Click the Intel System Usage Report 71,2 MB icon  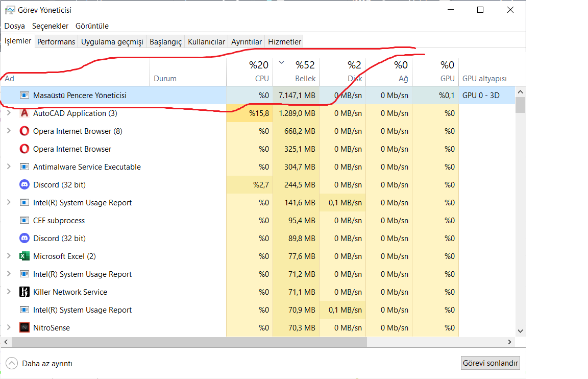24,274
